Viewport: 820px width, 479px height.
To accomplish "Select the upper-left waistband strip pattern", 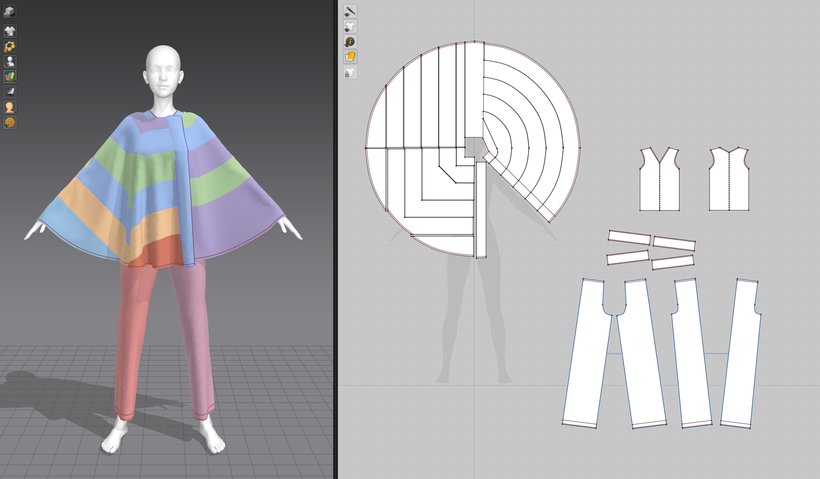I will 630,238.
